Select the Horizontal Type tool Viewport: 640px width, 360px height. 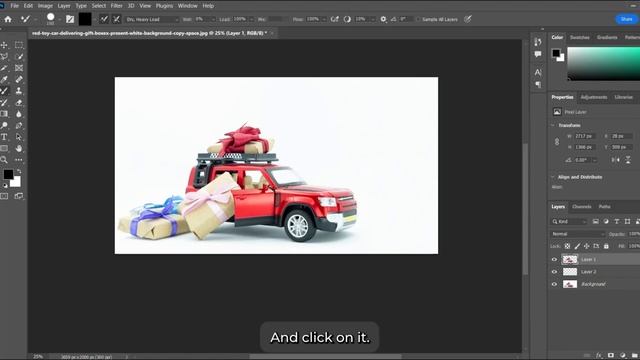point(4,137)
